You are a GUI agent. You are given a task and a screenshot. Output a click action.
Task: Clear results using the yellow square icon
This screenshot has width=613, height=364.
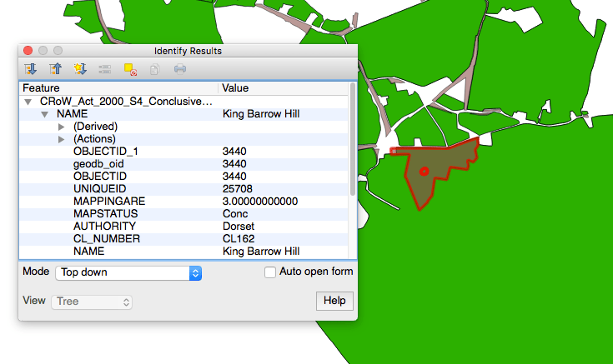(x=130, y=69)
